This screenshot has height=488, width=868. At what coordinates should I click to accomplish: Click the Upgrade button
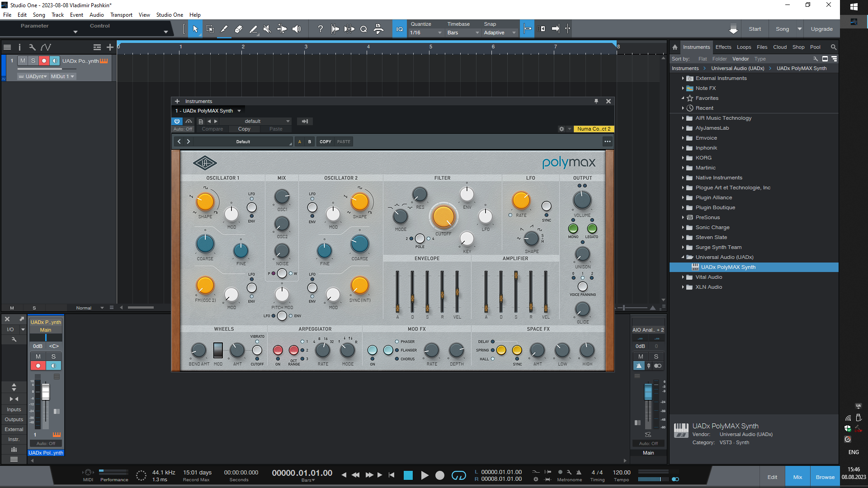[x=821, y=29]
